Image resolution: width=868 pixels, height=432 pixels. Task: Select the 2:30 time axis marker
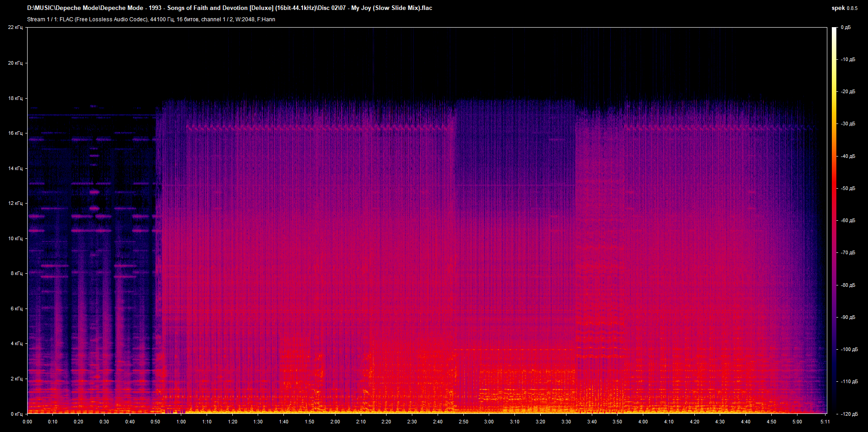coord(412,422)
